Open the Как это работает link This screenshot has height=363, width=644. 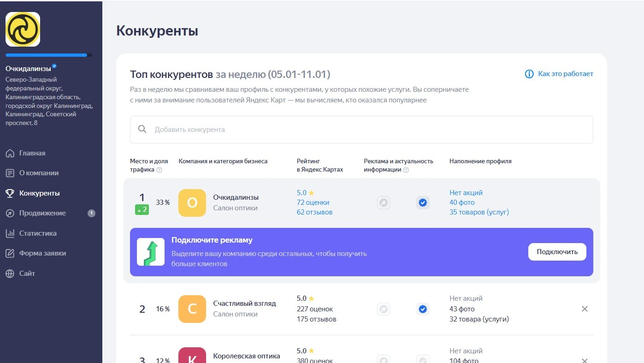tap(566, 74)
